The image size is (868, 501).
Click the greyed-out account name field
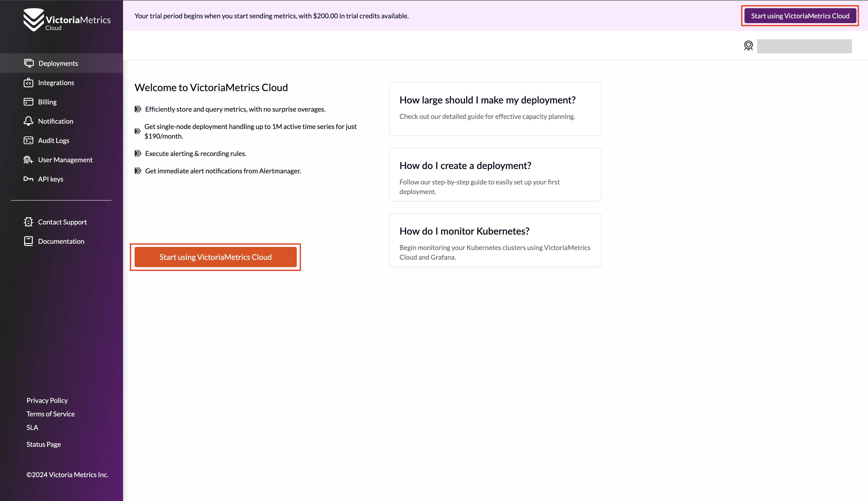click(x=804, y=46)
